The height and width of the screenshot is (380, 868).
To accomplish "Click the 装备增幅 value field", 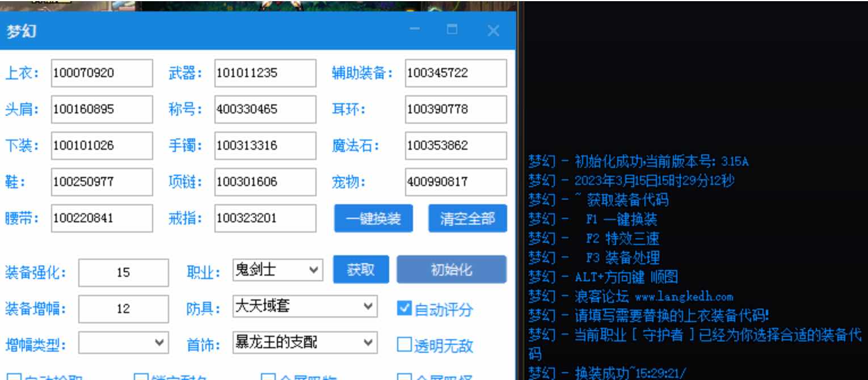I will (123, 309).
